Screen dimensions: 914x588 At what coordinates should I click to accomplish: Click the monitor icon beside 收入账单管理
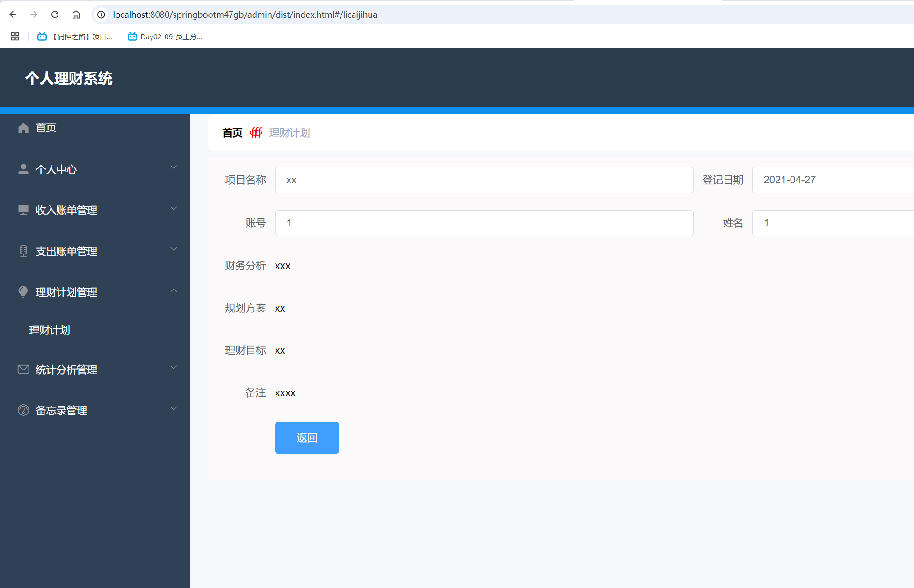click(x=23, y=210)
